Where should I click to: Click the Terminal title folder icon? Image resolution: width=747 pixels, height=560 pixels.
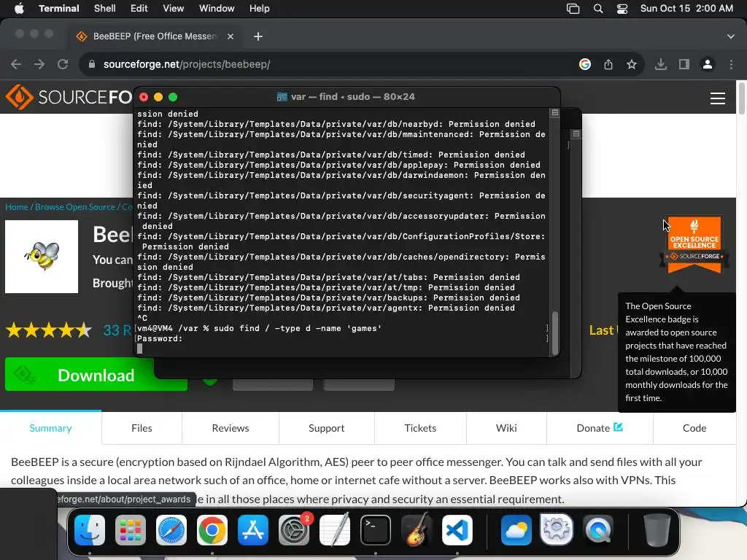tap(282, 97)
